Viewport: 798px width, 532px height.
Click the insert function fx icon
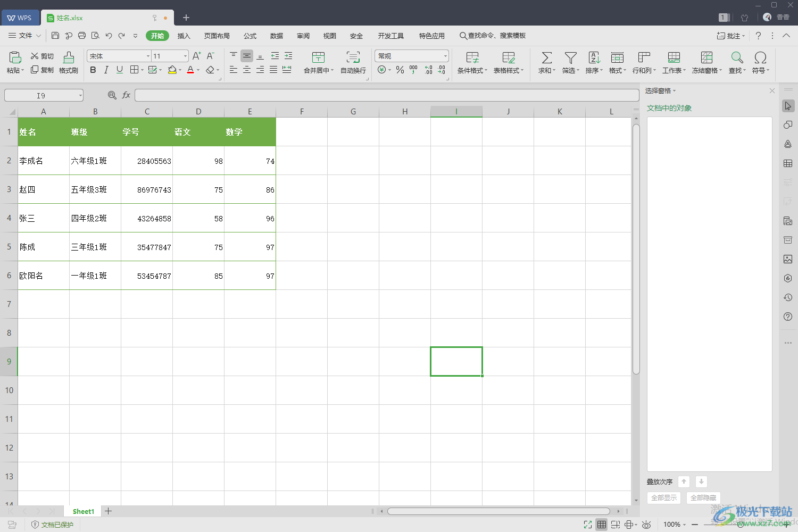[126, 95]
